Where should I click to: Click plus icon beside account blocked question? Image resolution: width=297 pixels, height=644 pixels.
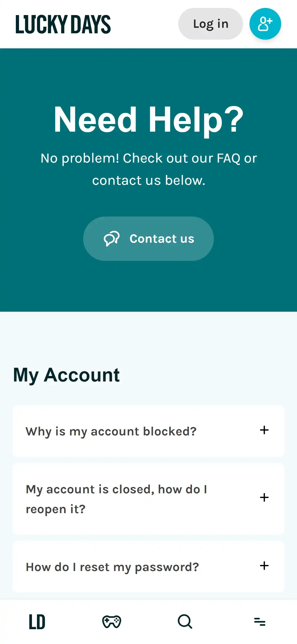(x=264, y=430)
